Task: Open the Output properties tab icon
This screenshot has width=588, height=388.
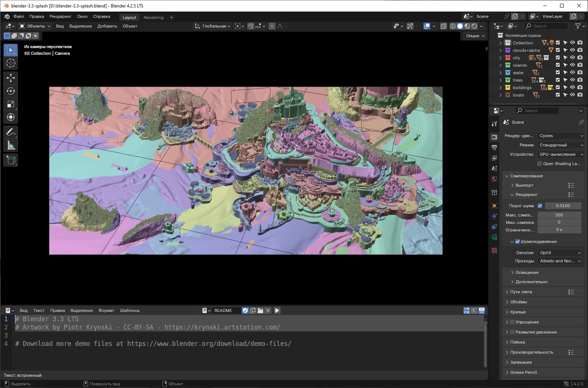Action: click(494, 148)
